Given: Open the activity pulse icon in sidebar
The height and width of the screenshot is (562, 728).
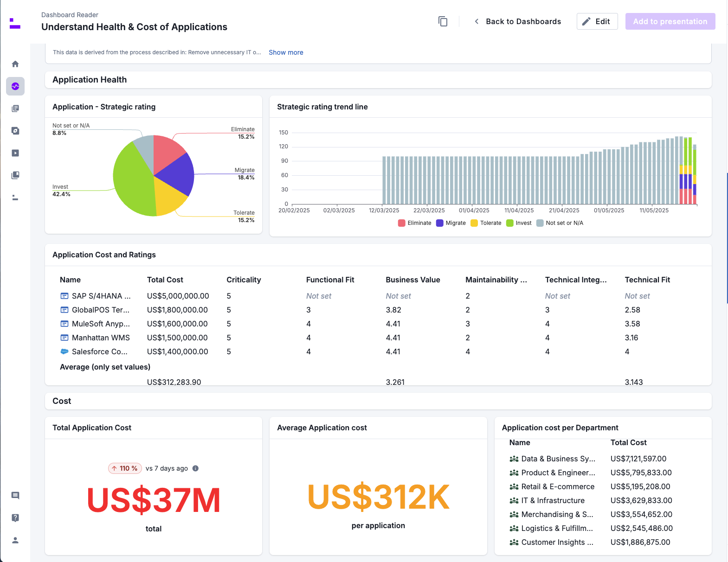Looking at the screenshot, I should pos(15,86).
